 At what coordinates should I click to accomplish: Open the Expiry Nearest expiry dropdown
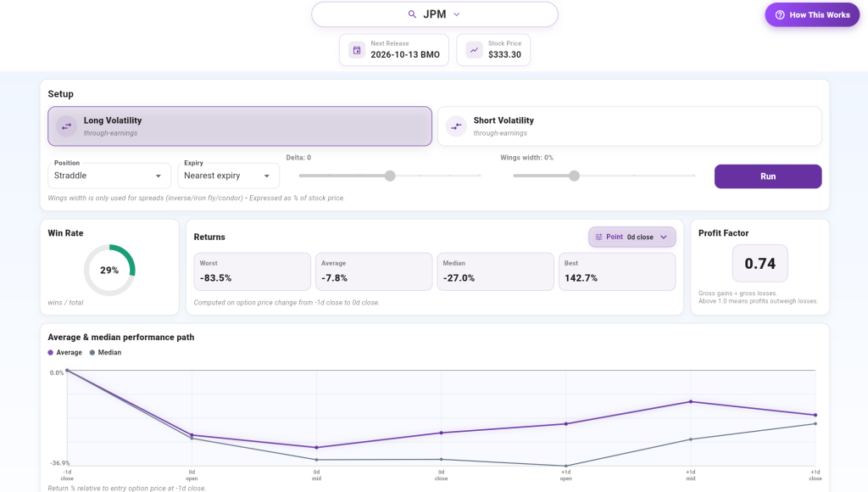point(228,176)
